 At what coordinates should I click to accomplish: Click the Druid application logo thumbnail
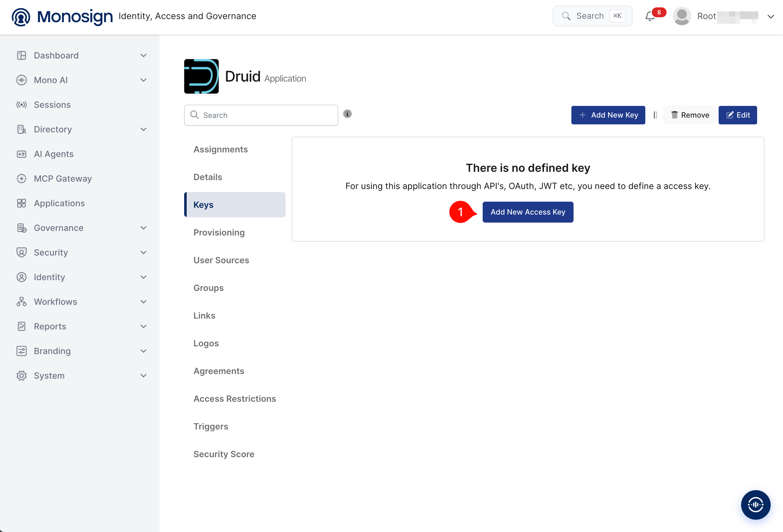(x=201, y=76)
